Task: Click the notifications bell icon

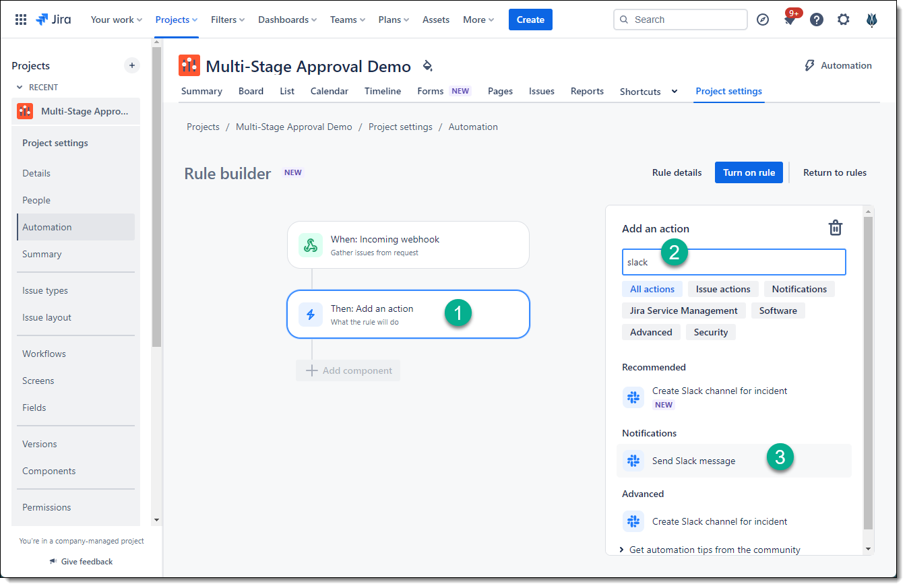Action: pyautogui.click(x=789, y=20)
